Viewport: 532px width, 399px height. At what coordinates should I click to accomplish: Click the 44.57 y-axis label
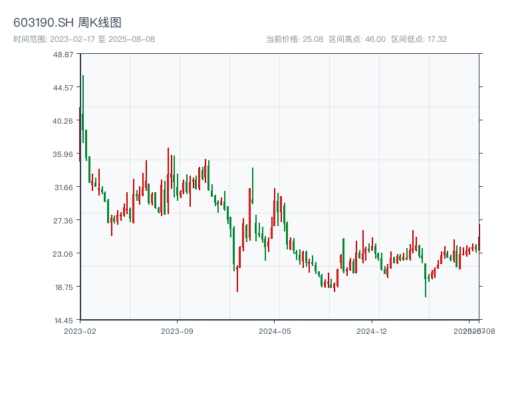tap(63, 87)
